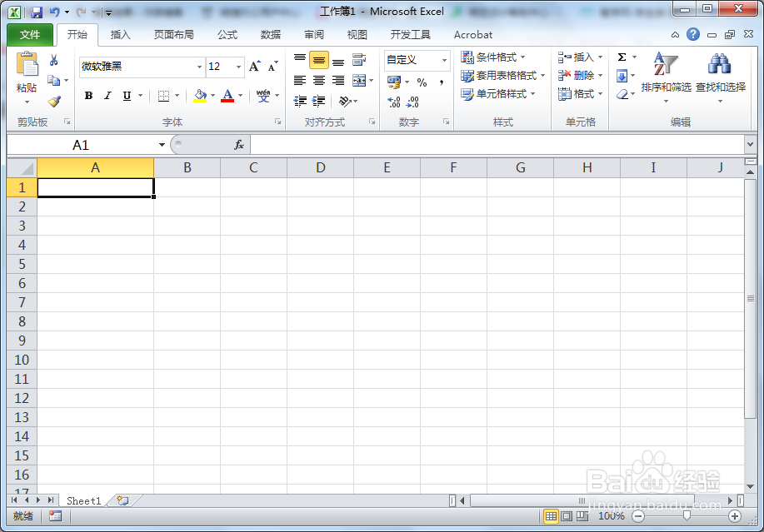This screenshot has width=764, height=532.
Task: Click the Cut scissors icon
Action: (x=54, y=60)
